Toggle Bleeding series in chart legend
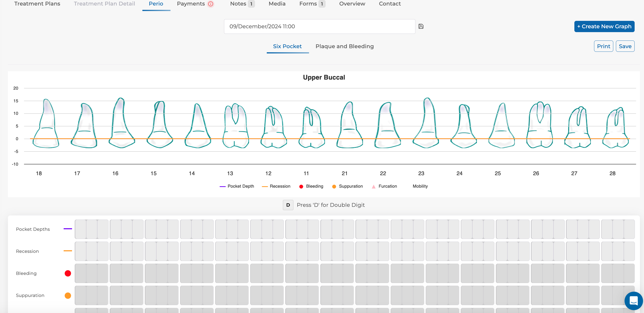This screenshot has height=313, width=644. pos(311,186)
